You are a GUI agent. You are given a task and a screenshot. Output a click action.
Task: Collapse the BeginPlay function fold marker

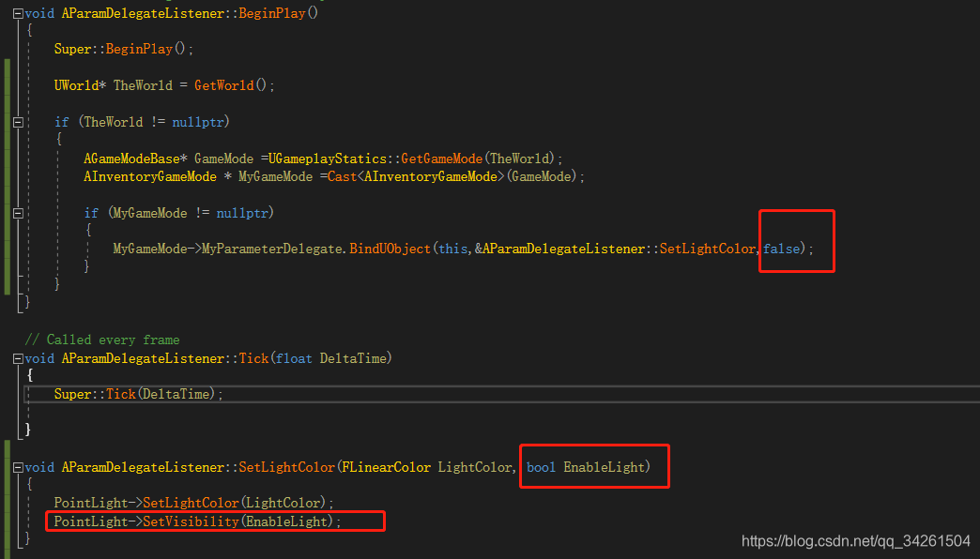18,13
